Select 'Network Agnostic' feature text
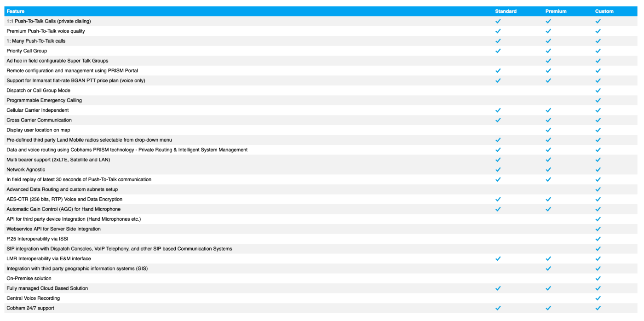The image size is (644, 321). [26, 170]
